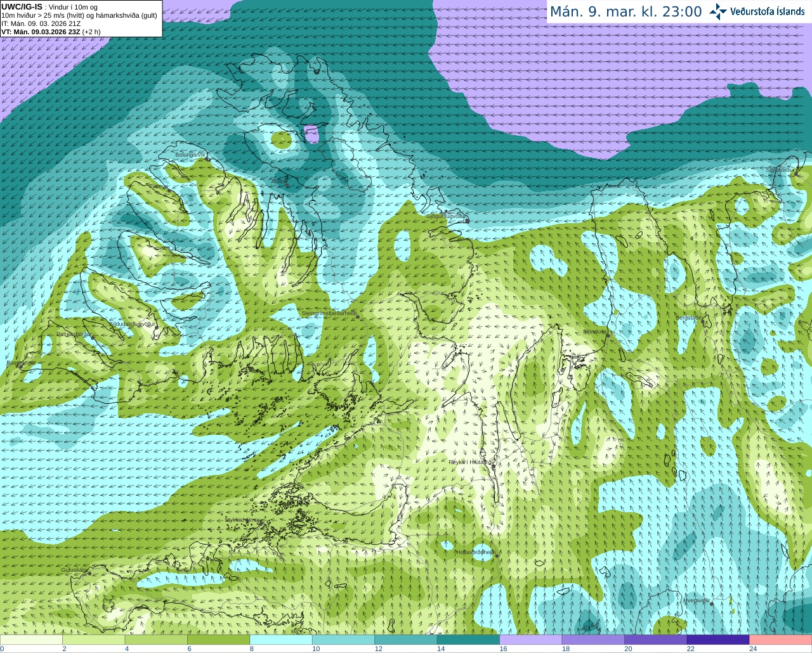Pick the 6–8 m/s olive green legend swatch
Viewport: 812px width, 653px height.
[x=219, y=639]
